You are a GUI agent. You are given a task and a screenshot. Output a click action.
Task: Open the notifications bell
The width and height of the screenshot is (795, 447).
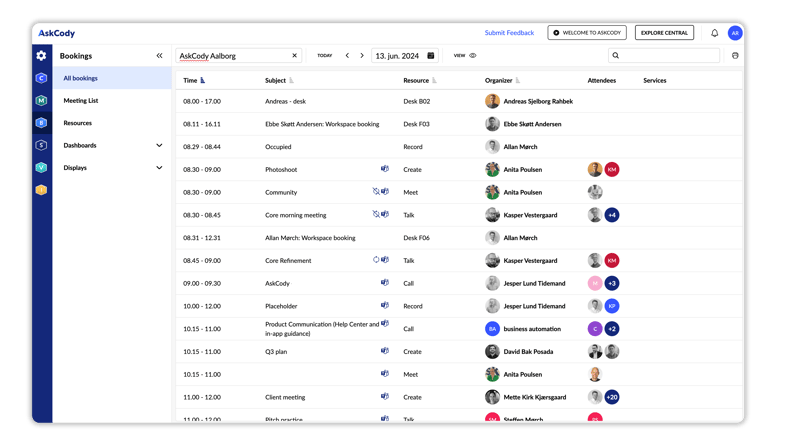pyautogui.click(x=714, y=33)
